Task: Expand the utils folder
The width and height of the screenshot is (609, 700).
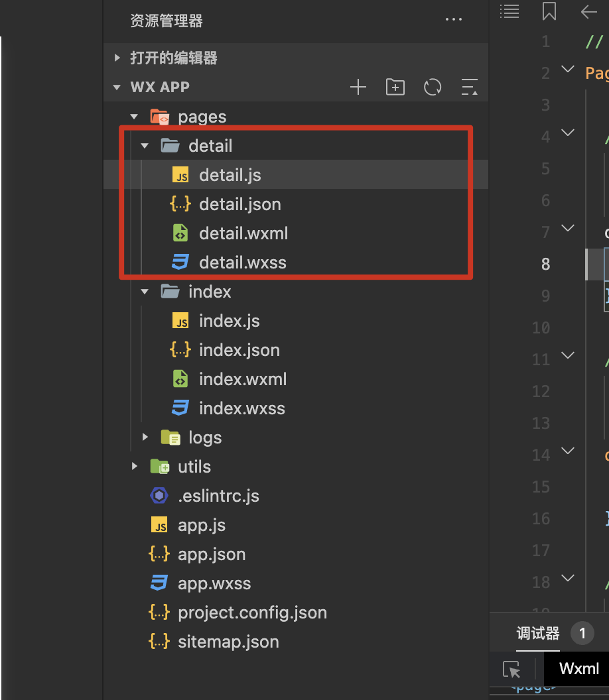Action: (x=135, y=467)
